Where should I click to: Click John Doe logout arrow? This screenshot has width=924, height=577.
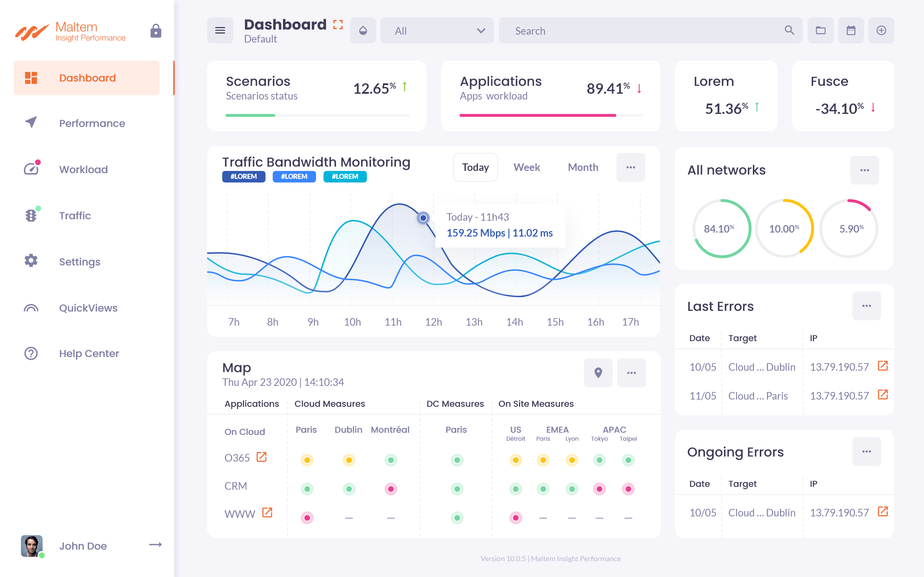pyautogui.click(x=155, y=545)
